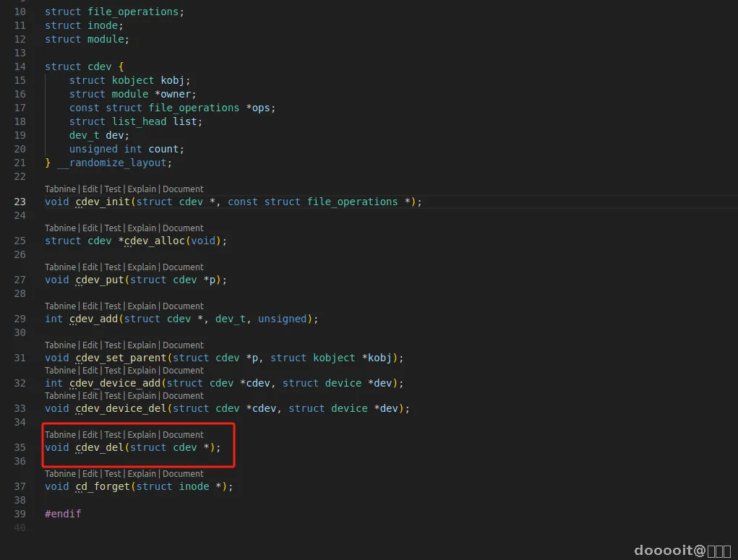Click list_head type on line 18
Image resolution: width=738 pixels, height=560 pixels.
coord(140,121)
